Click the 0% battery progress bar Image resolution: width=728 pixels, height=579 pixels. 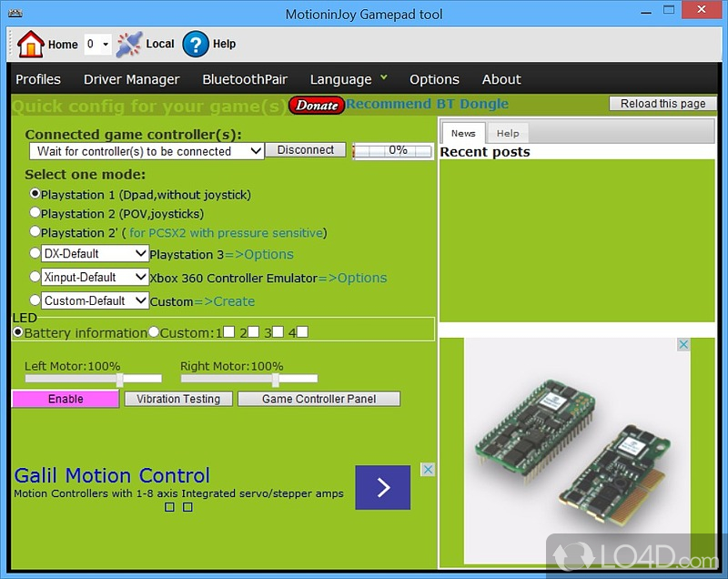393,150
